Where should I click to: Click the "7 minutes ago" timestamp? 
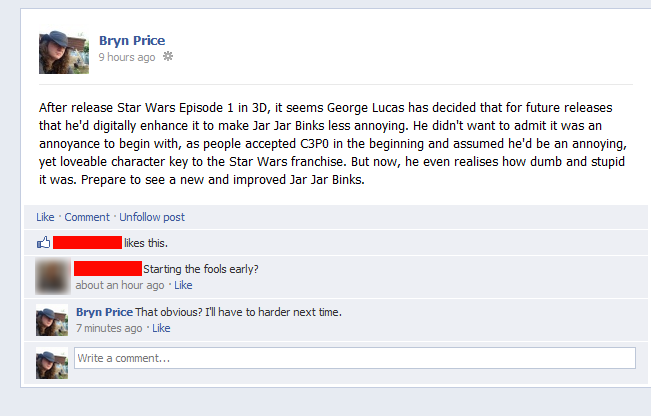tap(109, 328)
